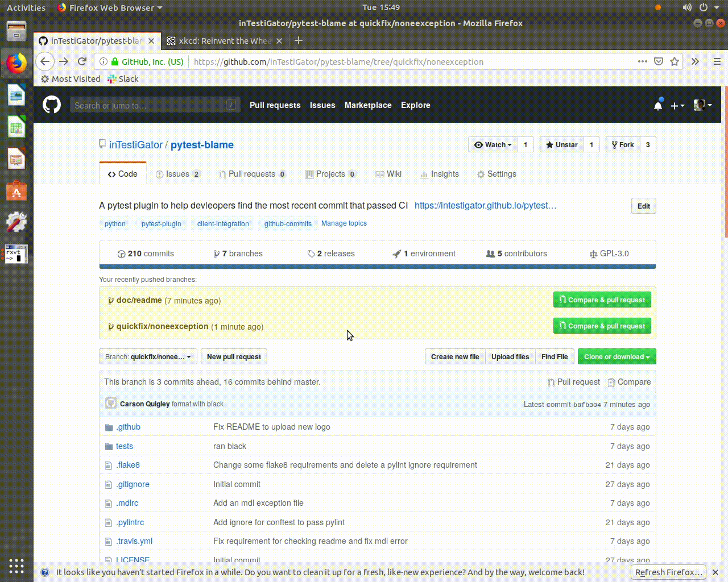
Task: Open Firefox Web Browser app menu
Action: click(x=110, y=7)
